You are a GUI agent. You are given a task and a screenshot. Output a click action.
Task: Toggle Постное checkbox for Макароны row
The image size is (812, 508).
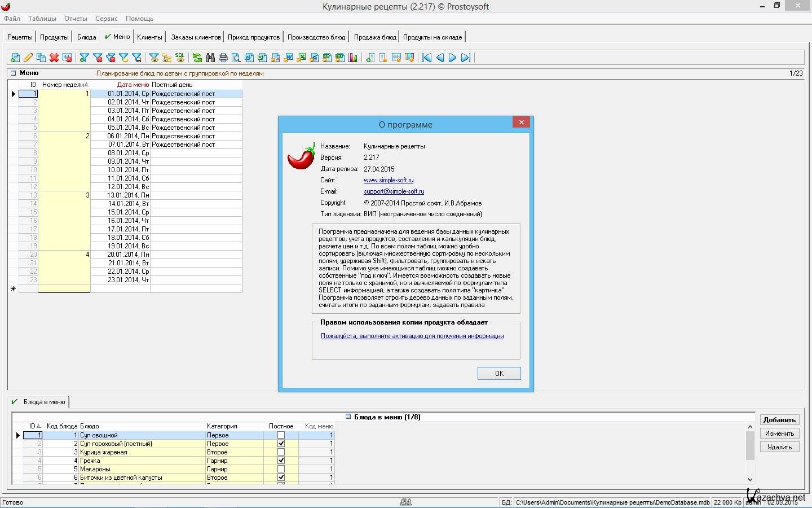[281, 469]
